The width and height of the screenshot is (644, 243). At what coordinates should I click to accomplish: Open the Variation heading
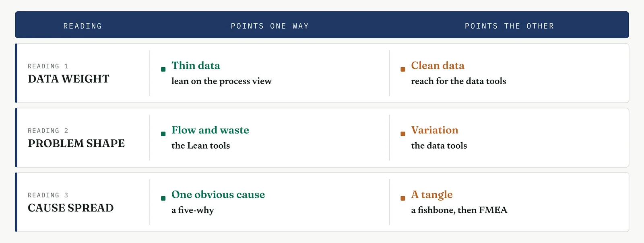(x=435, y=130)
